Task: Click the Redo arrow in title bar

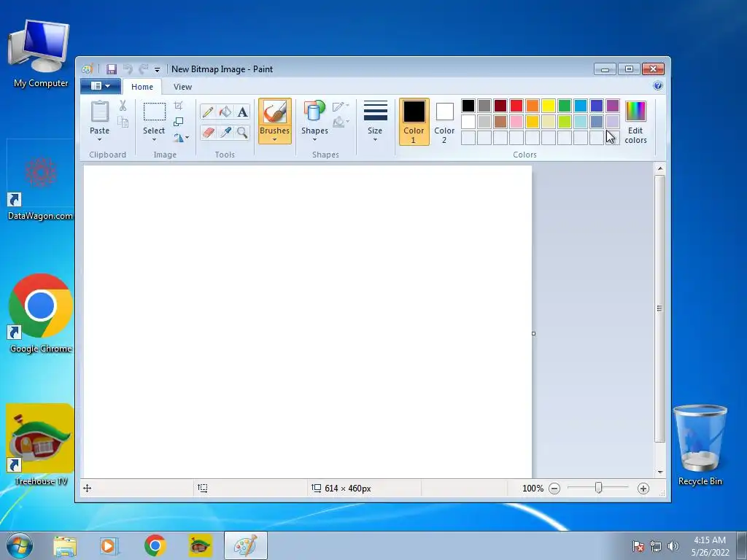Action: tap(144, 69)
